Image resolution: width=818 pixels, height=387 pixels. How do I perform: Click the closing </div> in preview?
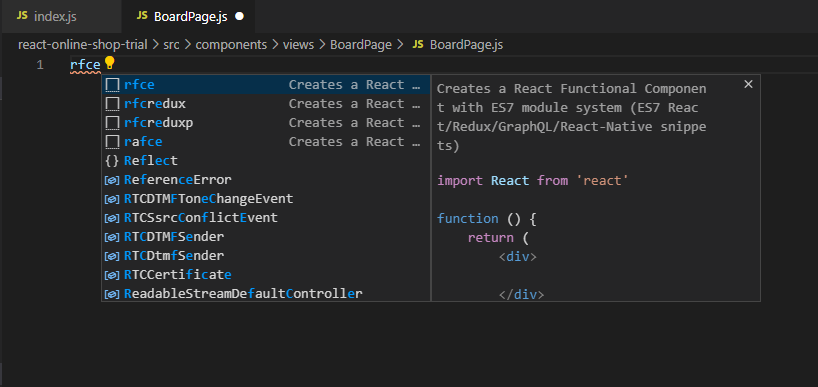click(x=522, y=295)
